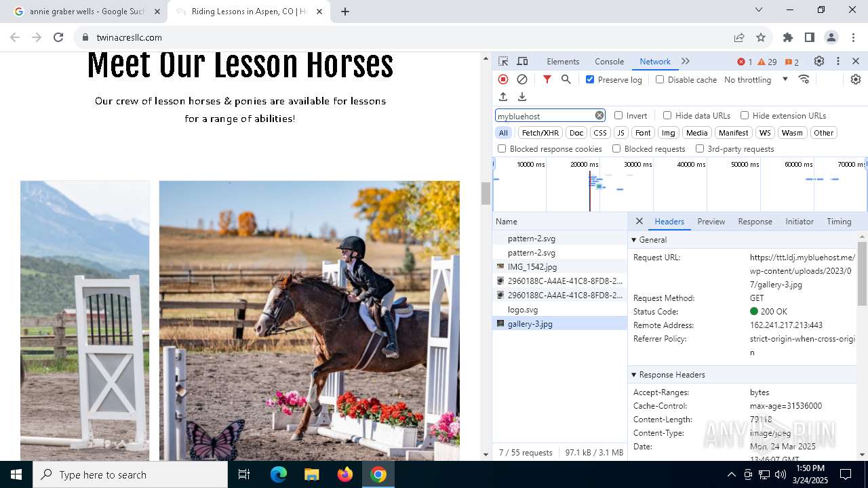Open network search with magnifier icon
Screen dimensions: 868x488
point(566,79)
